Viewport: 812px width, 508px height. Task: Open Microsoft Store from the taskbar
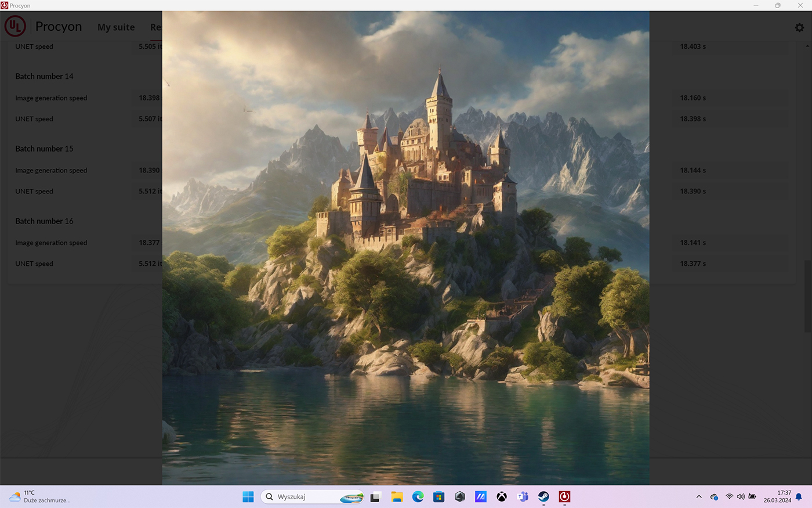coord(439,497)
